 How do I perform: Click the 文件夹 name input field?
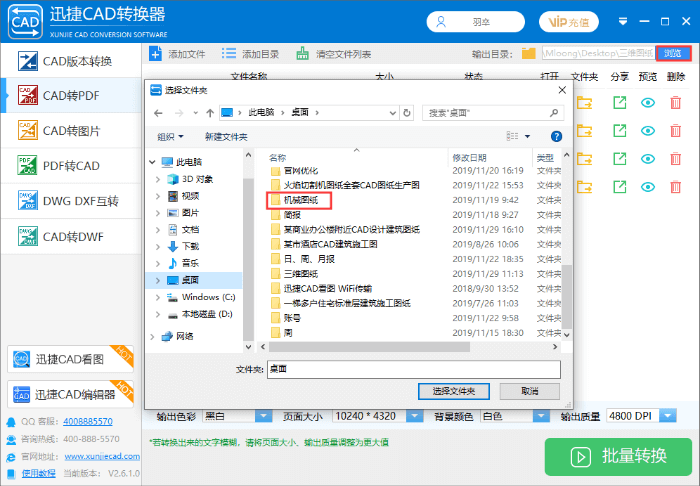[x=414, y=369]
